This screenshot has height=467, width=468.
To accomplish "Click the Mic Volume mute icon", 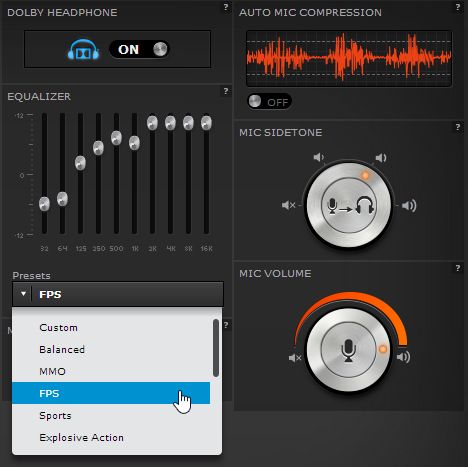I will pyautogui.click(x=295, y=358).
